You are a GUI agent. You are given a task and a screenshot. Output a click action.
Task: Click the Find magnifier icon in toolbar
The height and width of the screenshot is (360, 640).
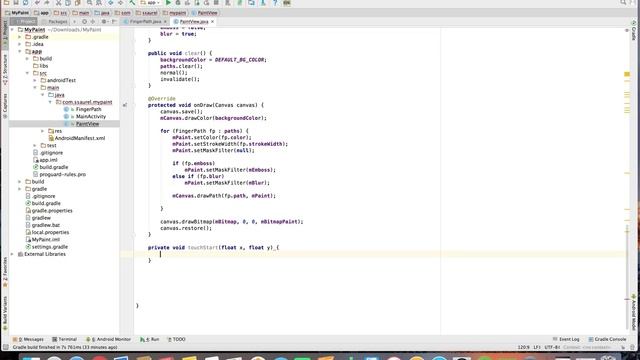tap(89, 2)
